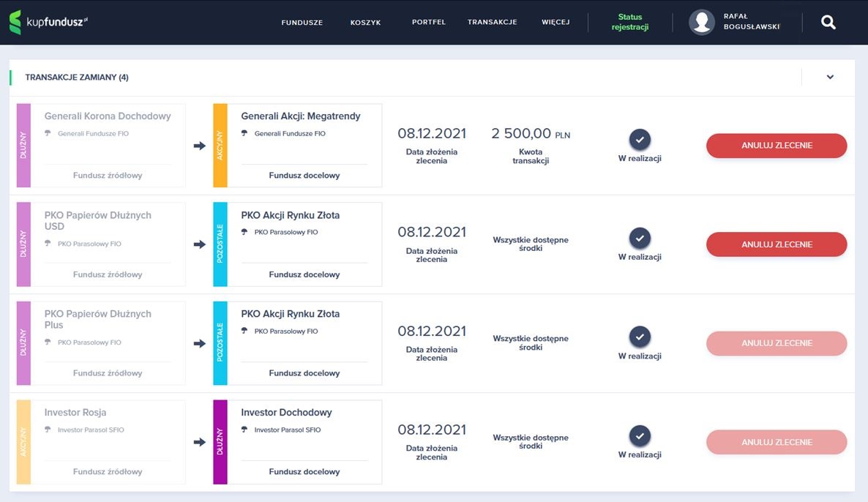Click the status checkmark in Generali row

pos(640,140)
